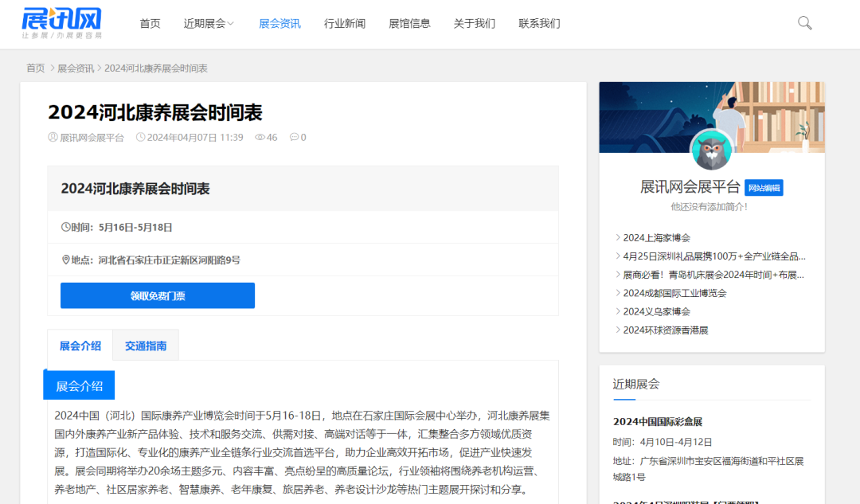Open the 2024中国国际彩盒展 listing
860x504 pixels.
[x=658, y=421]
